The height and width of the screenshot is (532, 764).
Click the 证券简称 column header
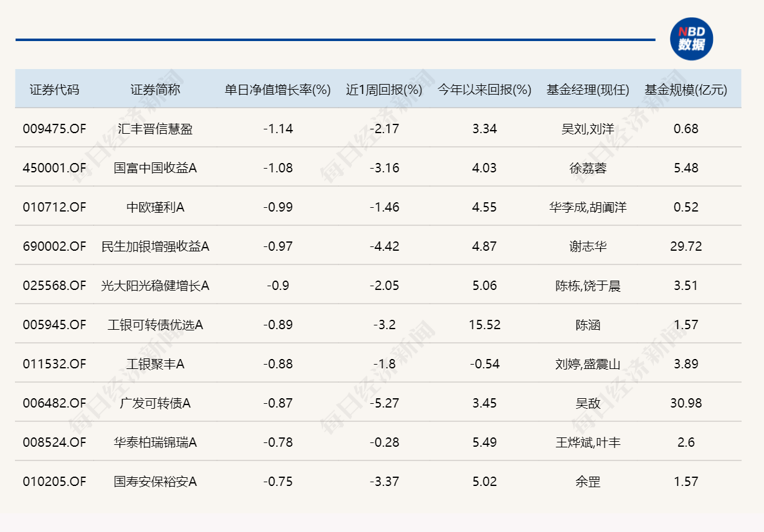[155, 90]
